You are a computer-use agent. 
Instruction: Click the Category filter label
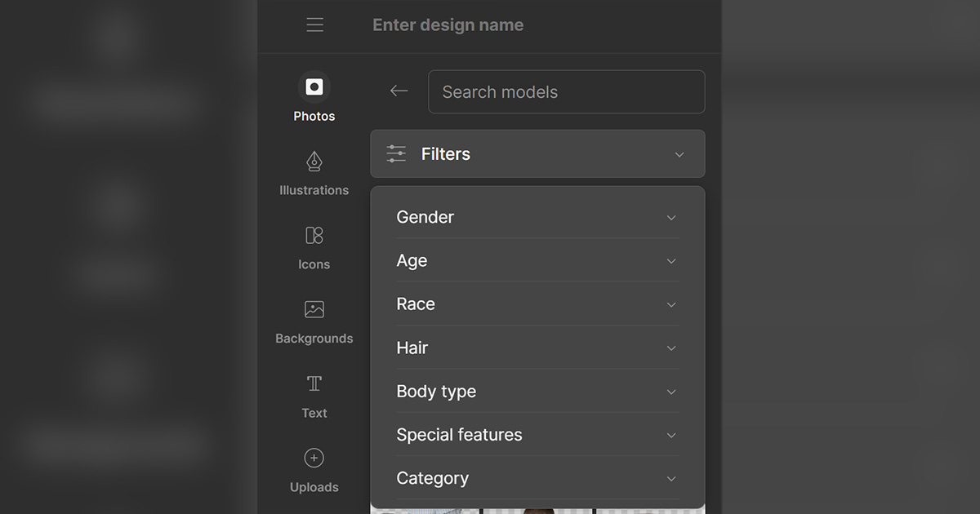point(433,479)
